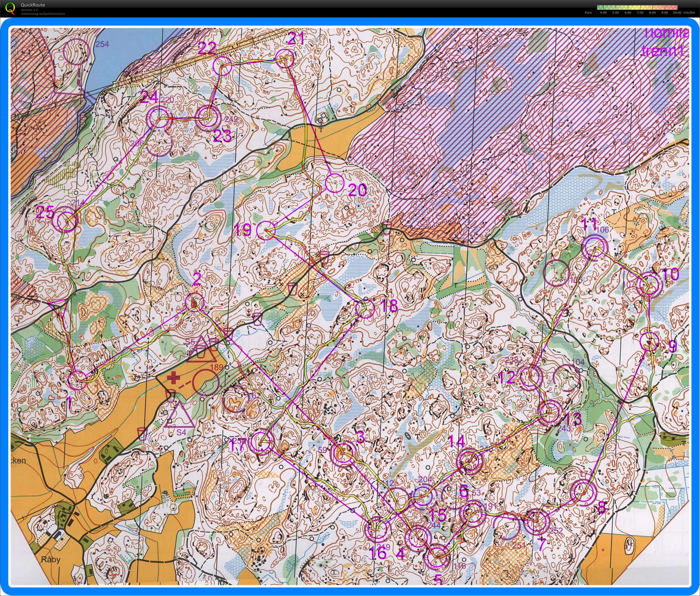Click the 8:00 pace value

tap(652, 13)
